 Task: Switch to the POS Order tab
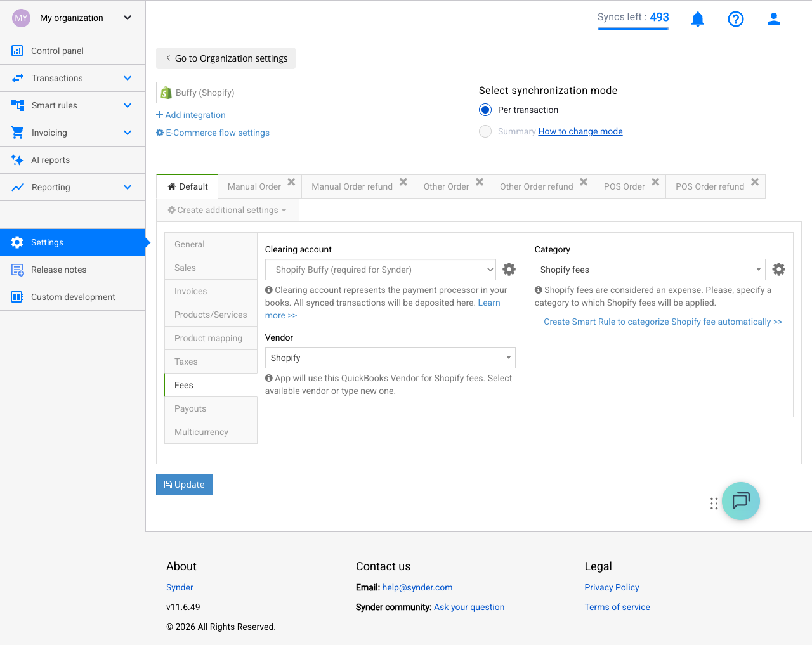coord(625,186)
